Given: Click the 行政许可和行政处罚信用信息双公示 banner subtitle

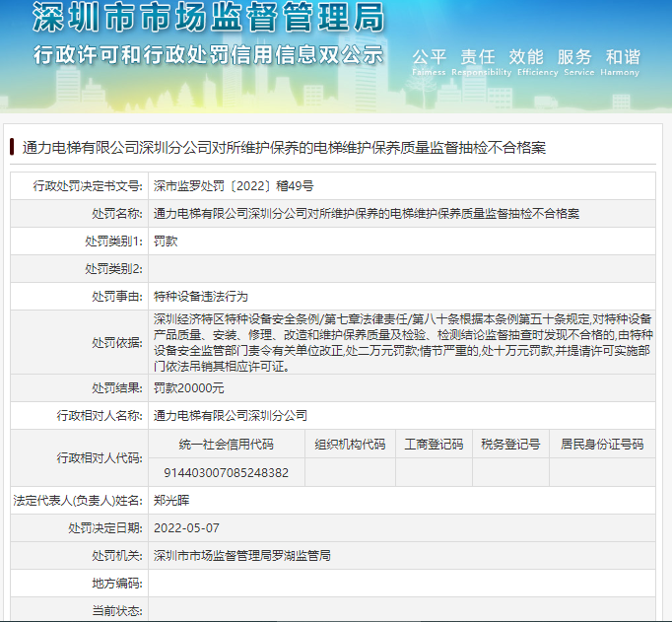Looking at the screenshot, I should point(208,55).
